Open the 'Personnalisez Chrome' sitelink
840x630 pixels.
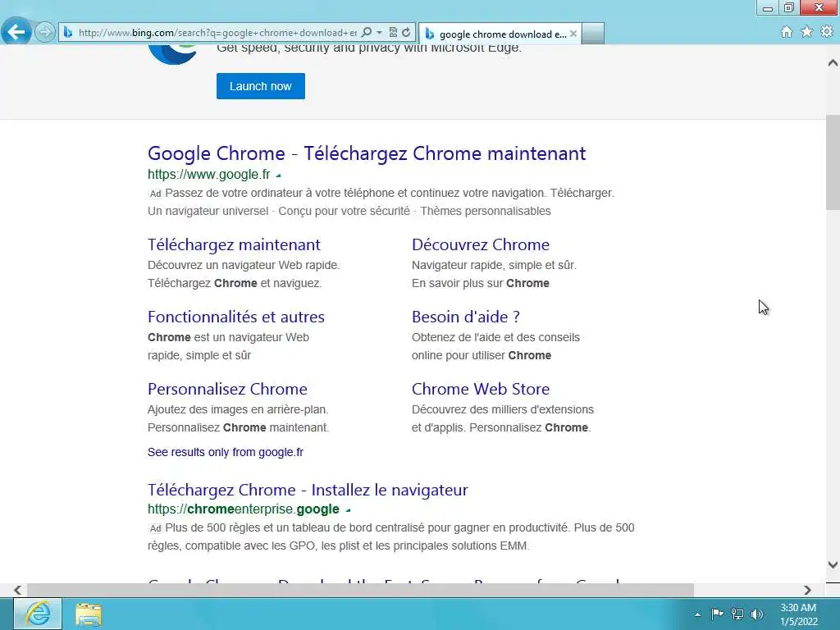pyautogui.click(x=227, y=389)
